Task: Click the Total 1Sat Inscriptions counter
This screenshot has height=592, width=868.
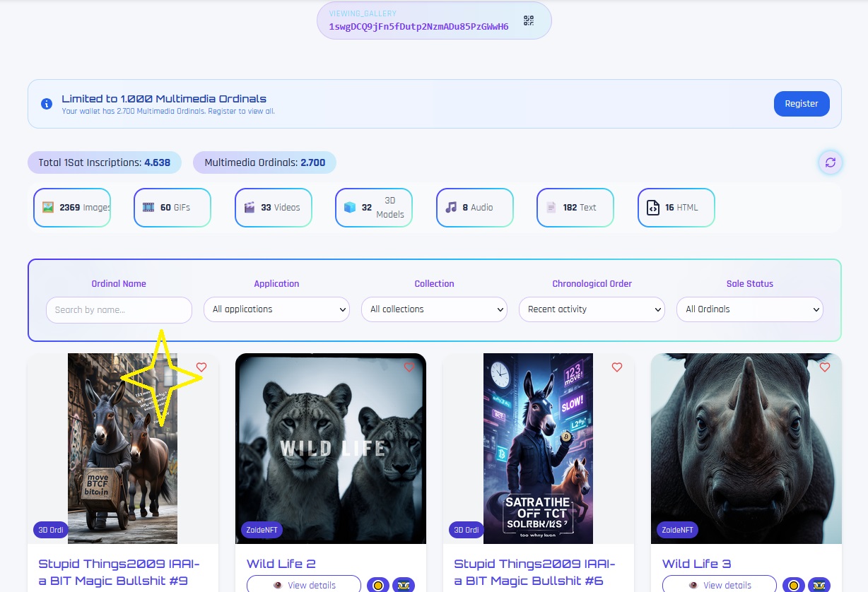Action: coord(105,162)
